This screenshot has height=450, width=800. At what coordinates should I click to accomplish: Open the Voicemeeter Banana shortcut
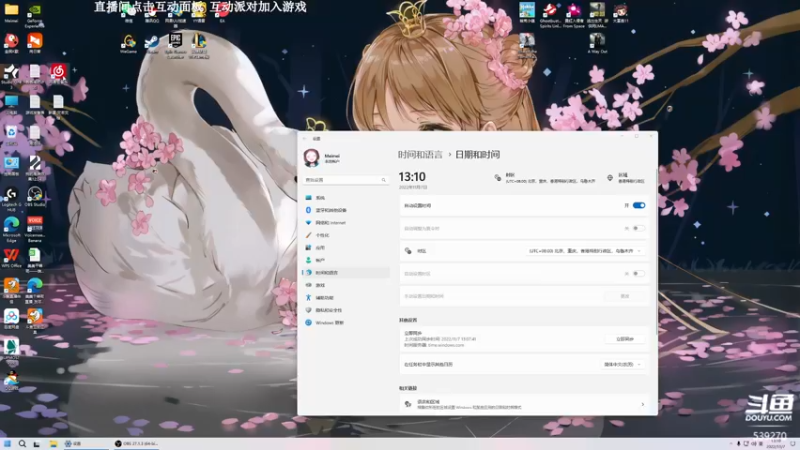click(34, 230)
